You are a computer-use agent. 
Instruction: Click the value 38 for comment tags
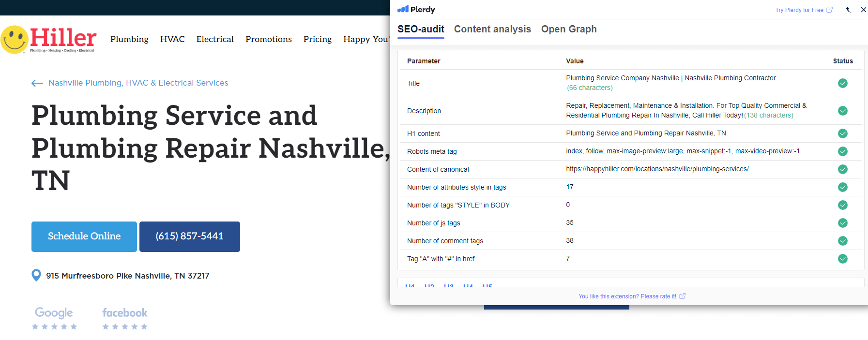pyautogui.click(x=570, y=240)
